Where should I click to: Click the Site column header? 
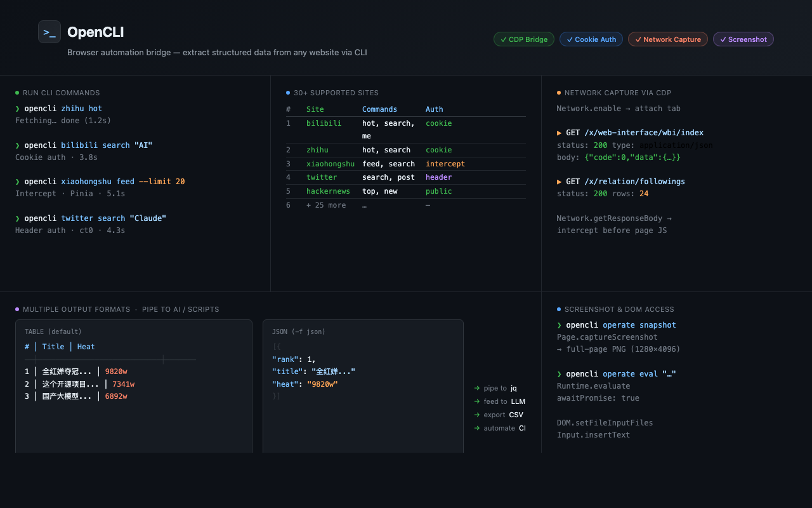click(315, 109)
